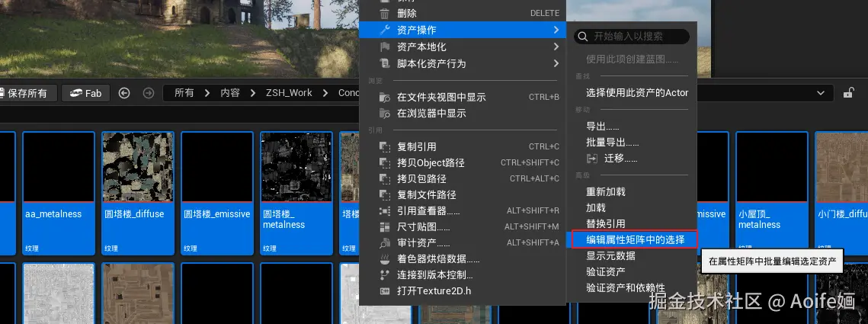Choose 验证资产 from the submenu
This screenshot has height=324, width=868.
pyautogui.click(x=606, y=272)
